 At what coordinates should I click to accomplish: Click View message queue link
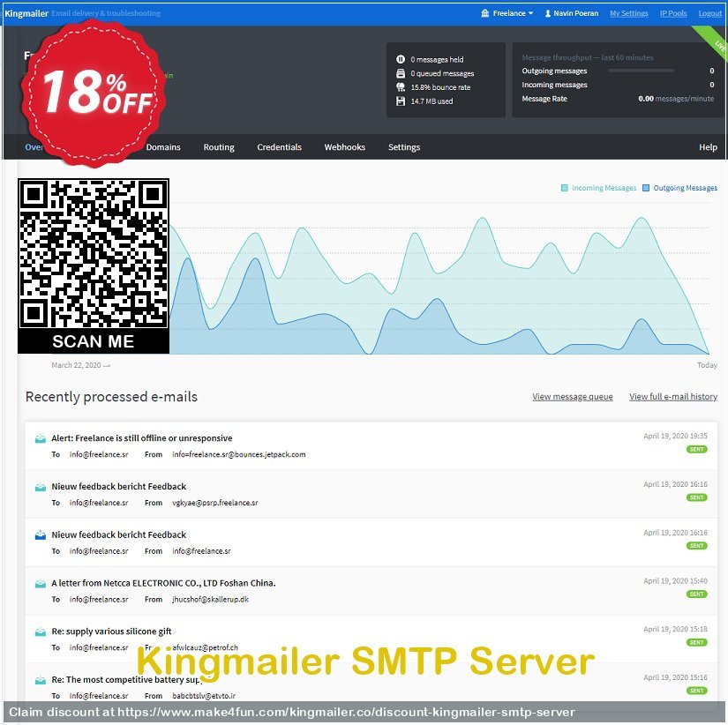coord(573,397)
